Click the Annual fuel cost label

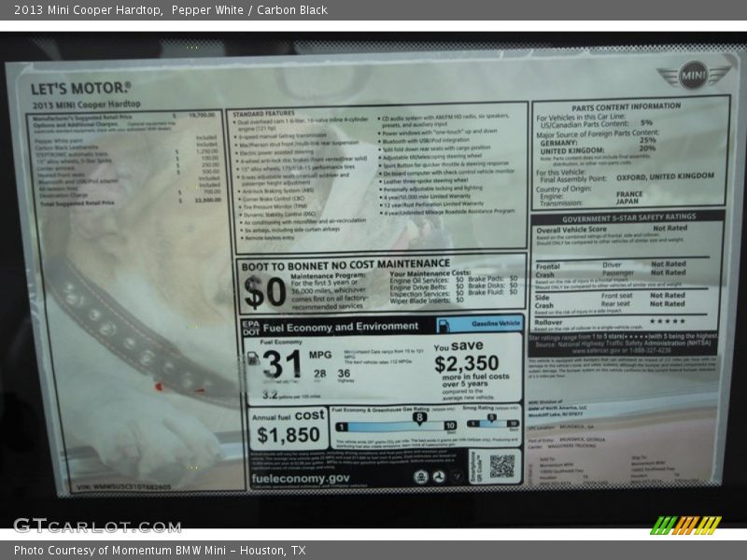pyautogui.click(x=288, y=415)
